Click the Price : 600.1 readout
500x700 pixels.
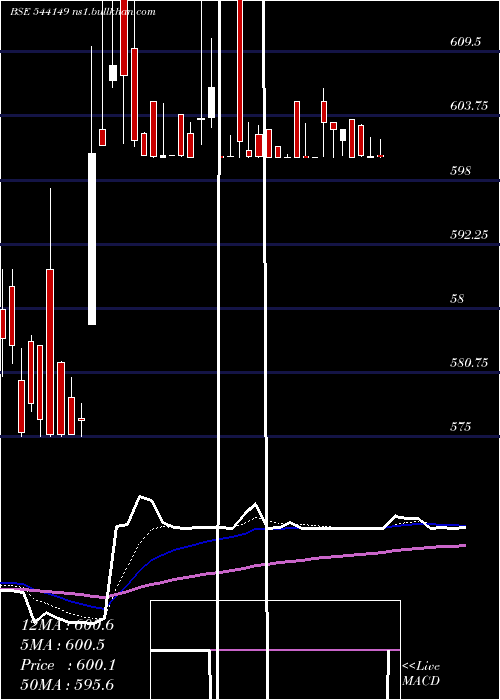click(68, 665)
